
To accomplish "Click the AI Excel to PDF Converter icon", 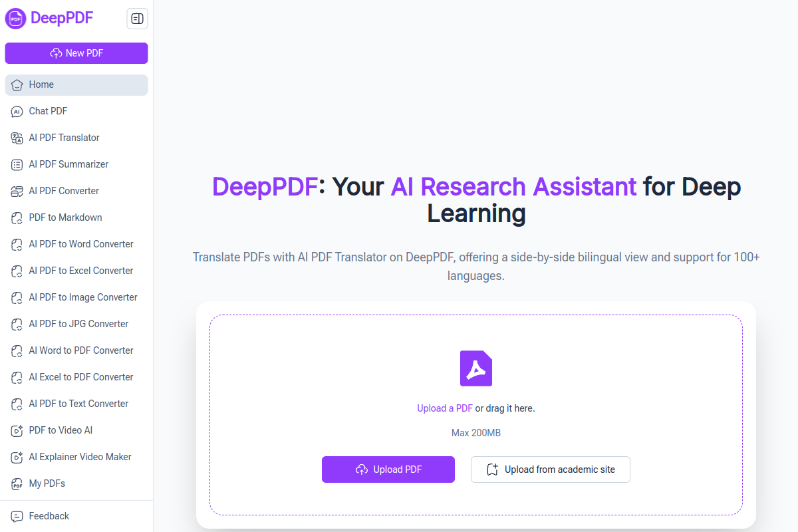I will [x=17, y=378].
